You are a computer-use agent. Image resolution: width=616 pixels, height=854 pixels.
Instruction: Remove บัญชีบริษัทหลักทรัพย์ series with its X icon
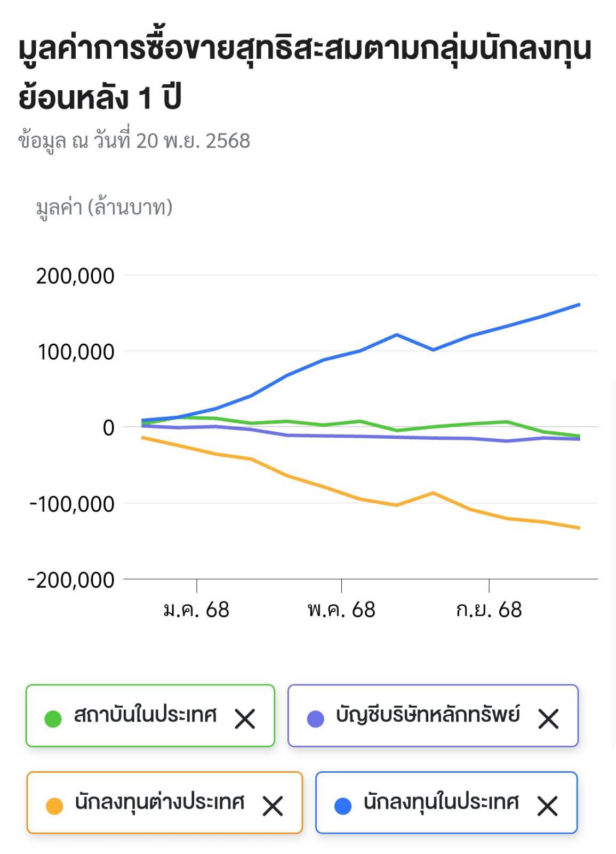tap(548, 718)
